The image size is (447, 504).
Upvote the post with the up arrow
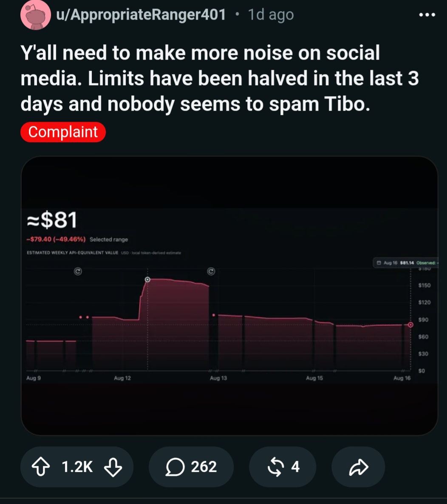click(41, 467)
